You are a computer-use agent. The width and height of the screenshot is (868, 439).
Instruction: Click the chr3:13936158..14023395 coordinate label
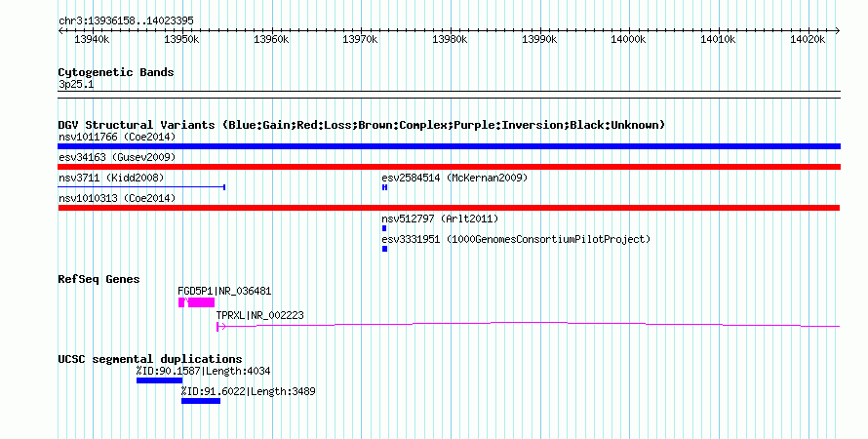[x=126, y=20]
